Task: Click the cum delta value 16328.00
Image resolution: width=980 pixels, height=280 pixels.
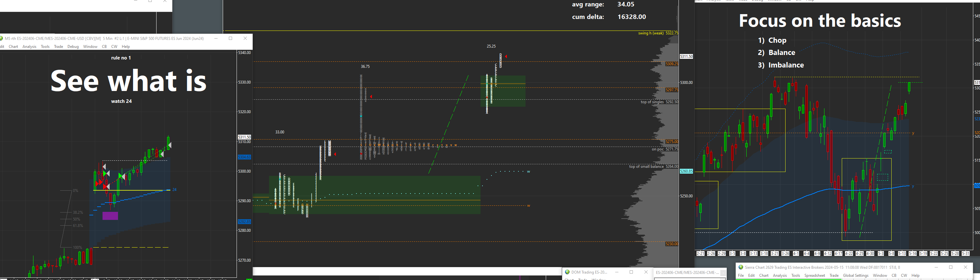Action: pos(632,17)
